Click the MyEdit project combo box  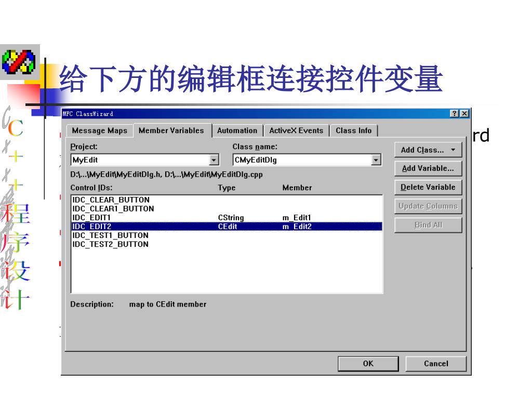[145, 160]
